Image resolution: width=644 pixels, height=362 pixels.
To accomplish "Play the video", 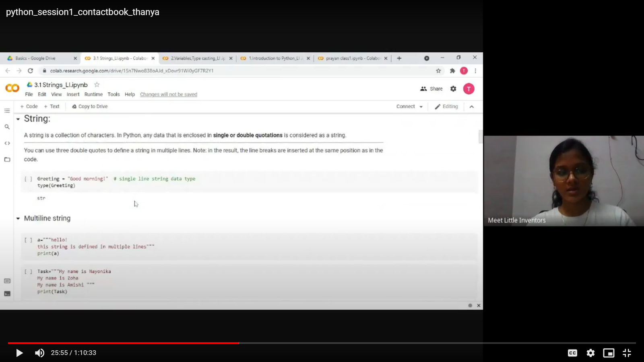I will click(x=19, y=353).
